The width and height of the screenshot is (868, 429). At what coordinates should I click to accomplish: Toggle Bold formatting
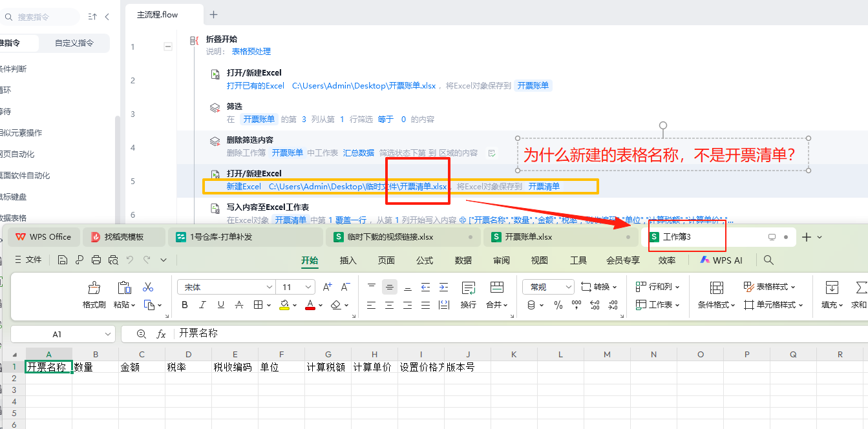(x=185, y=305)
